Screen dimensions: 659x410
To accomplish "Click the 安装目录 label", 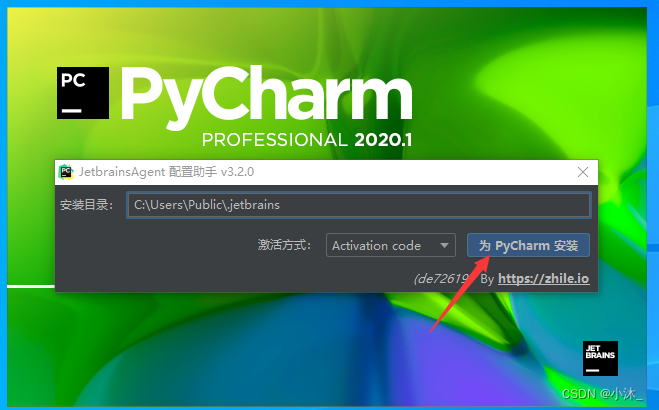I will tap(86, 205).
